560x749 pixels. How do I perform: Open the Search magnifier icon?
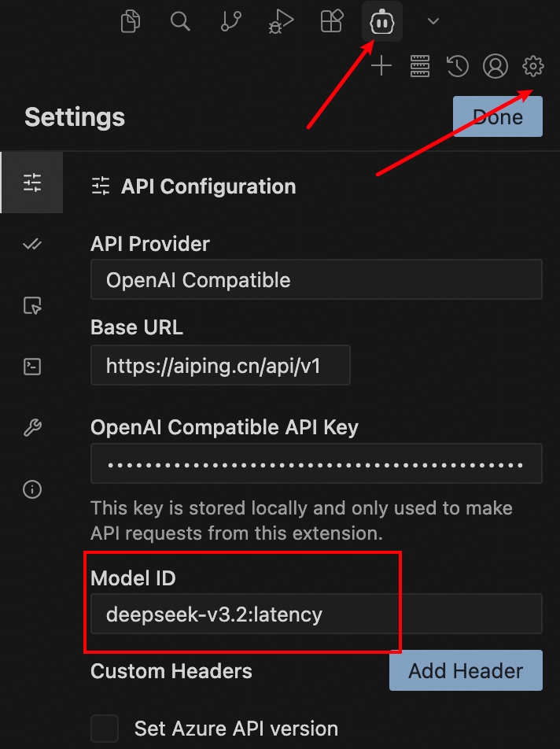click(180, 22)
